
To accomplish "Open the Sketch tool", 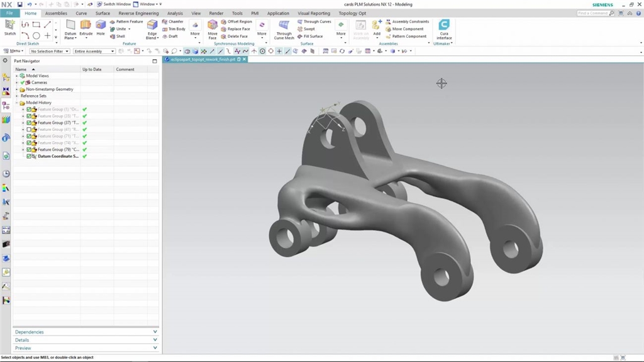I will click(10, 27).
